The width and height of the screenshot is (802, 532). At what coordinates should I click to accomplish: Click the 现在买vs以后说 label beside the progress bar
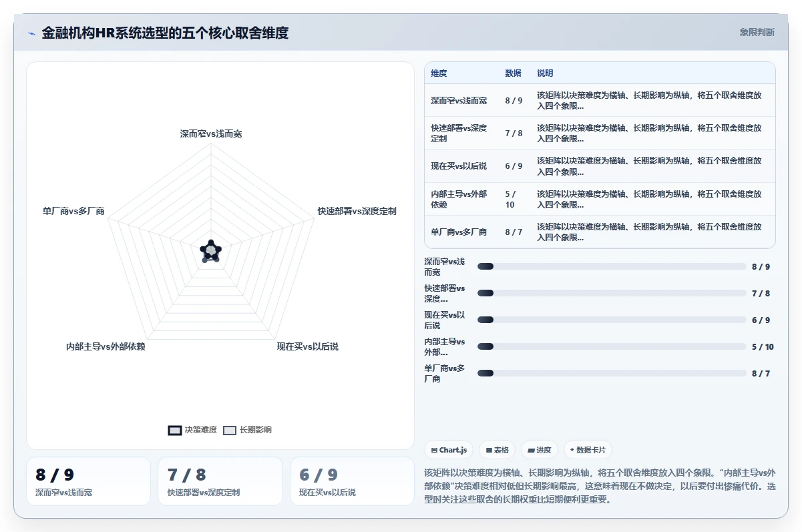[445, 320]
